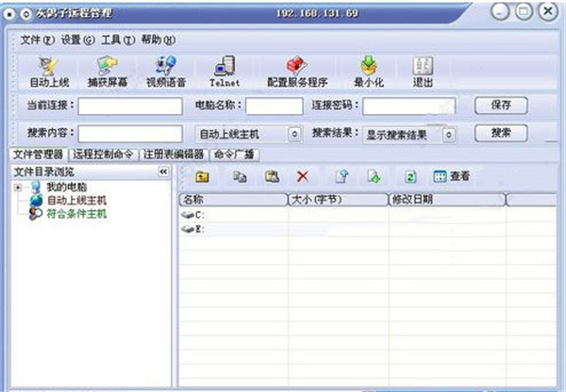Image resolution: width=566 pixels, height=392 pixels.
Task: Switch to the 命令广播 tab
Action: 234,155
